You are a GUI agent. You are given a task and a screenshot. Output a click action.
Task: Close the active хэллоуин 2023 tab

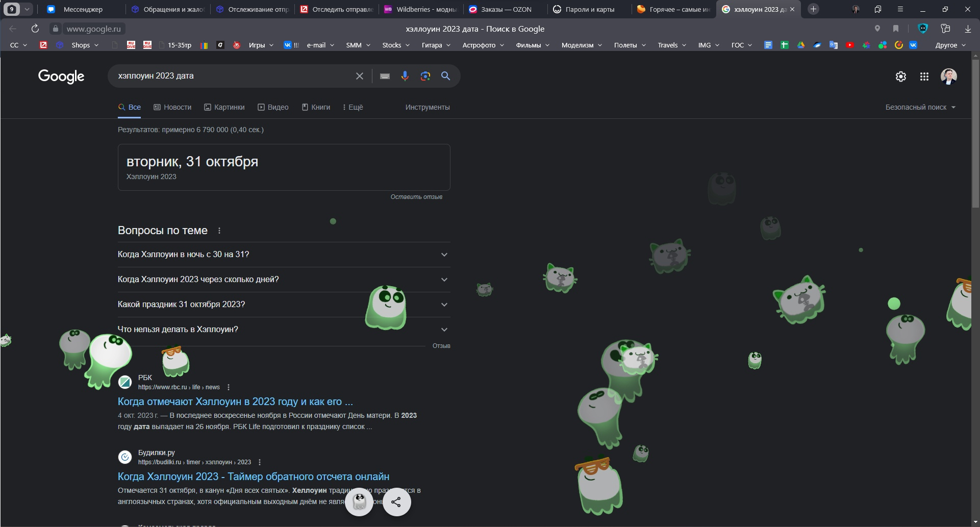pyautogui.click(x=792, y=9)
